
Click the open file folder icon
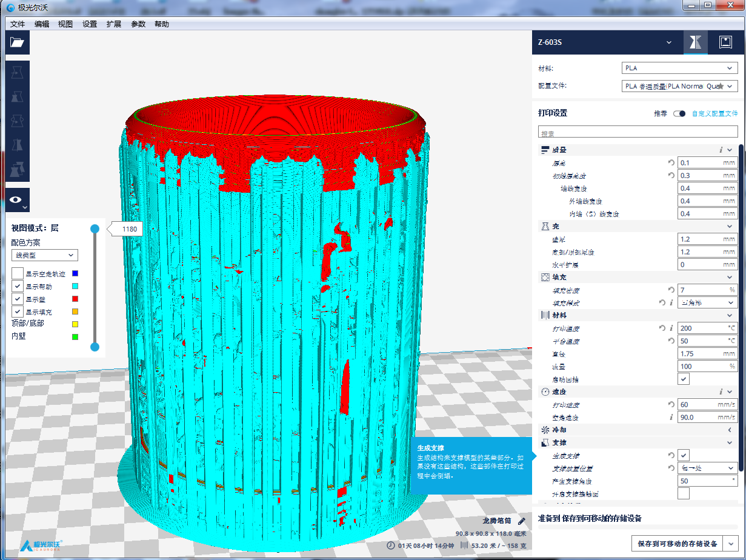point(17,42)
